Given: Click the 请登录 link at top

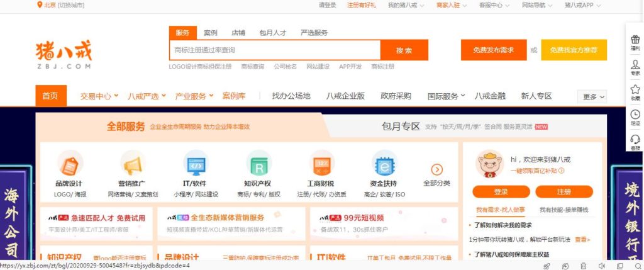Looking at the screenshot, I should [327, 5].
